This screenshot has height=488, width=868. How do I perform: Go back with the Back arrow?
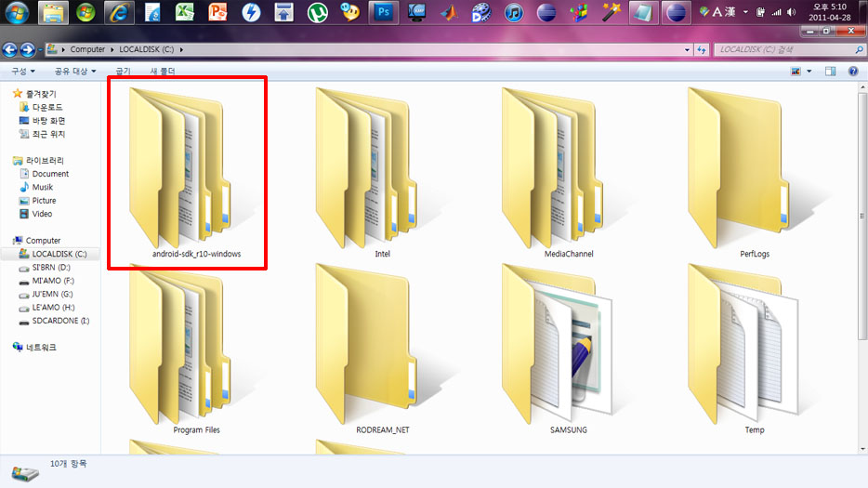click(10, 49)
